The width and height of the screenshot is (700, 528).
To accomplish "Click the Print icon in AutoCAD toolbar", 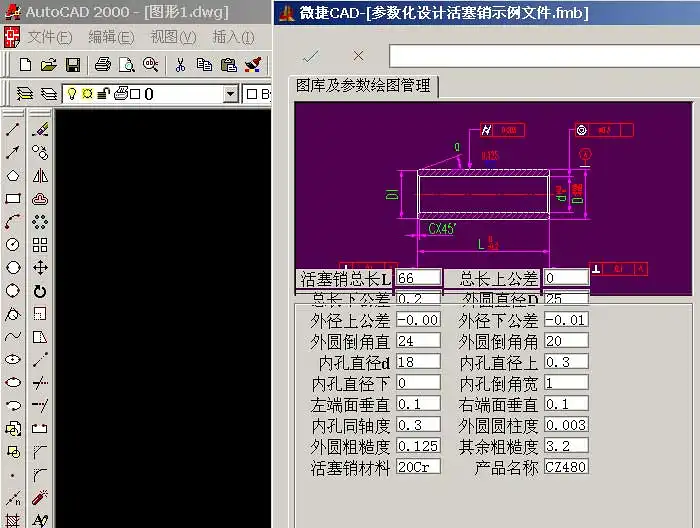I will [103, 65].
